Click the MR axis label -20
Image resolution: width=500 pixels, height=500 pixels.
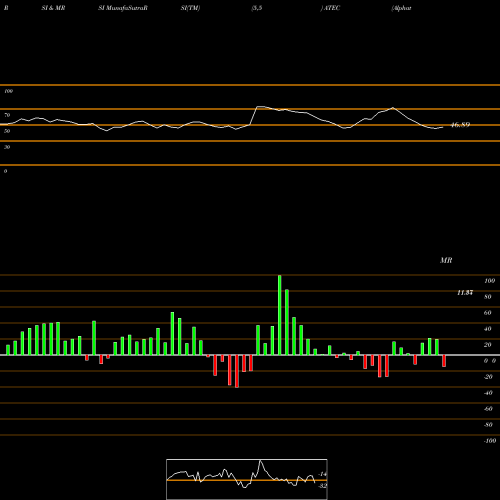click(488, 377)
